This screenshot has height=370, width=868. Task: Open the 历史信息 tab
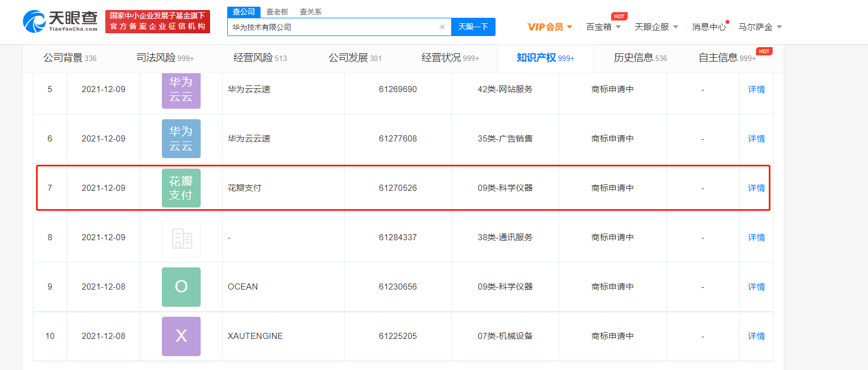640,58
